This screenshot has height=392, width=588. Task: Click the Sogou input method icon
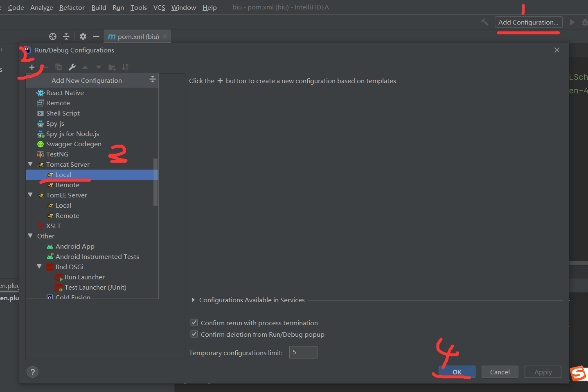579,373
